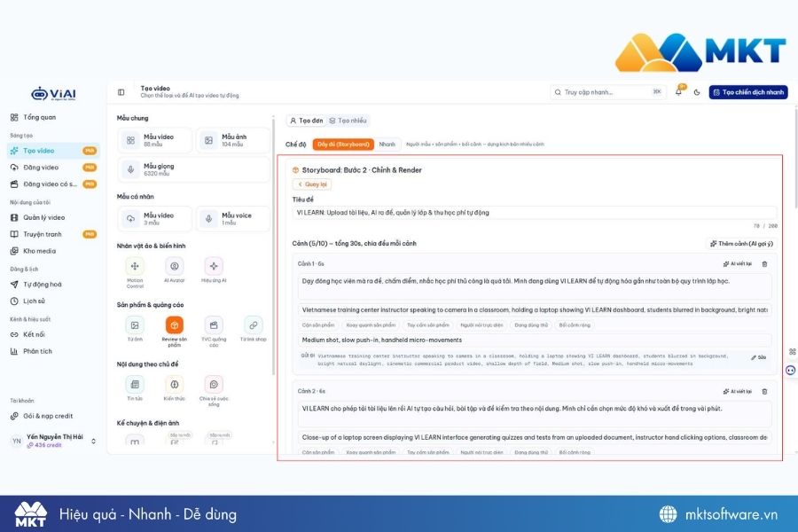Screen dimensions: 798x532
Task: Open the notifications bell
Action: tap(678, 92)
